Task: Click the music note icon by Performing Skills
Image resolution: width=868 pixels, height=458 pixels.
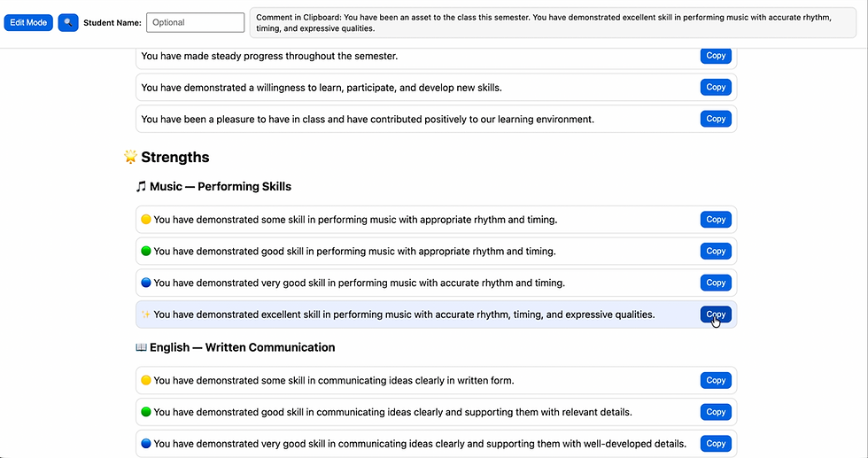Action: tap(141, 187)
